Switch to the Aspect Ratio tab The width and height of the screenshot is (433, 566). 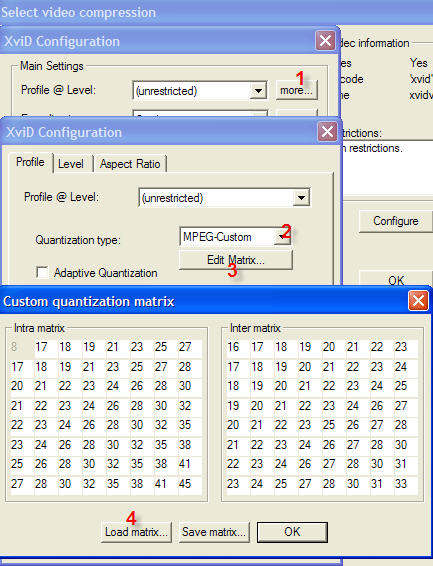coord(130,164)
